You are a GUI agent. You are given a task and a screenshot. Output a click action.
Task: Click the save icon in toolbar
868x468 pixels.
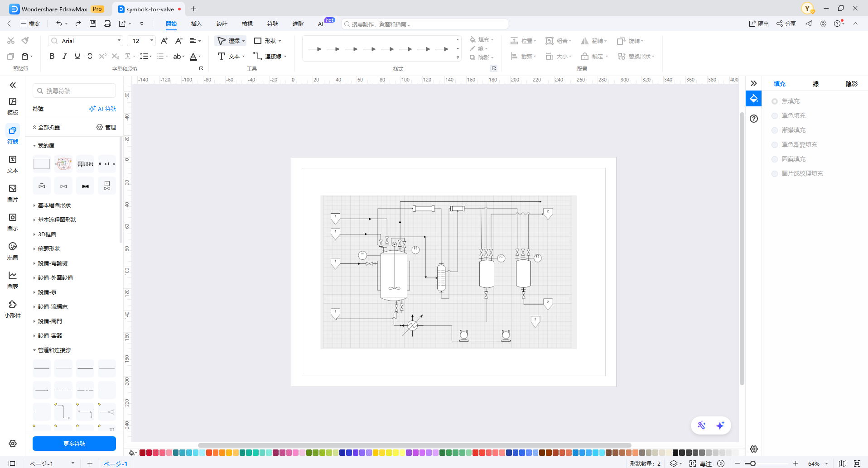pyautogui.click(x=93, y=24)
